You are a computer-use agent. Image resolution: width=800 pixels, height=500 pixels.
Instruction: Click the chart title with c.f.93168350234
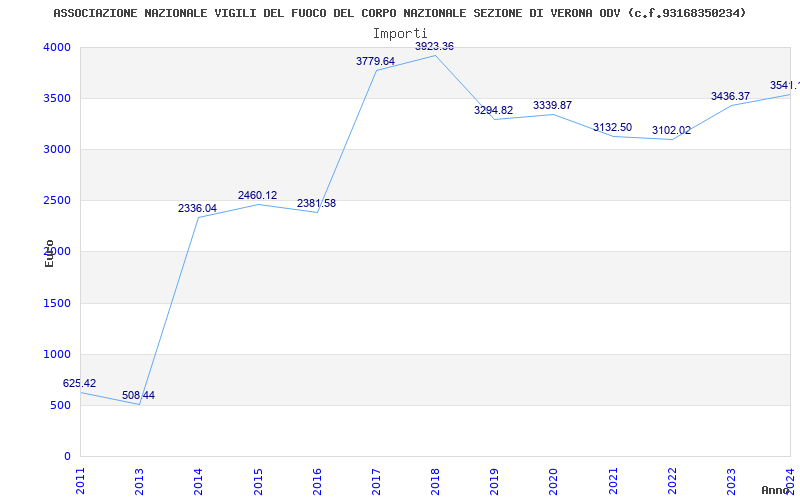(399, 13)
